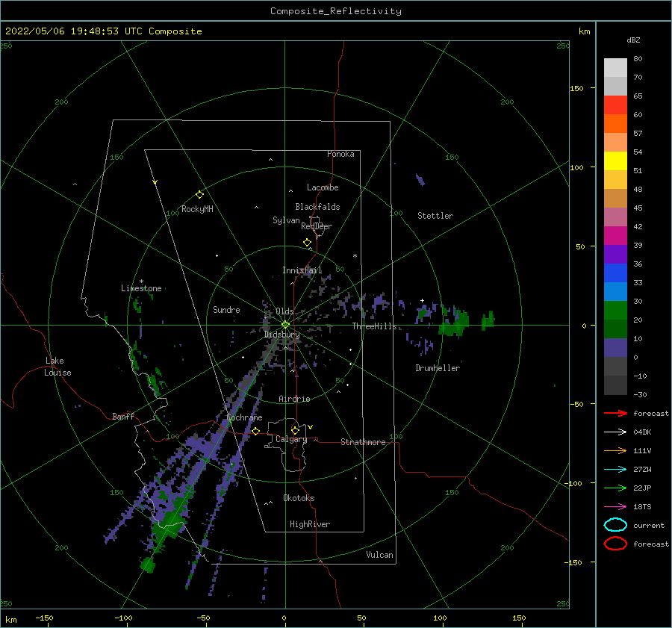Image resolution: width=672 pixels, height=628 pixels.
Task: Click the Lake Louise label
Action: pos(57,367)
